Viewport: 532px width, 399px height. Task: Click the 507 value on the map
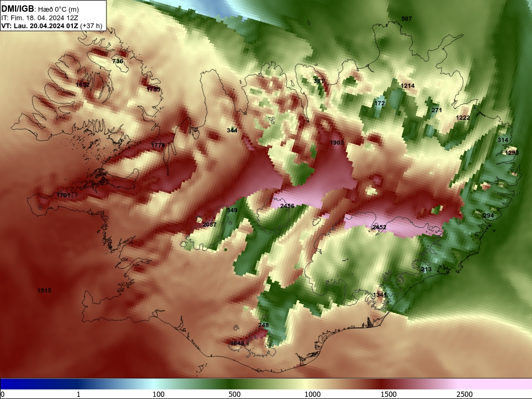(x=406, y=19)
